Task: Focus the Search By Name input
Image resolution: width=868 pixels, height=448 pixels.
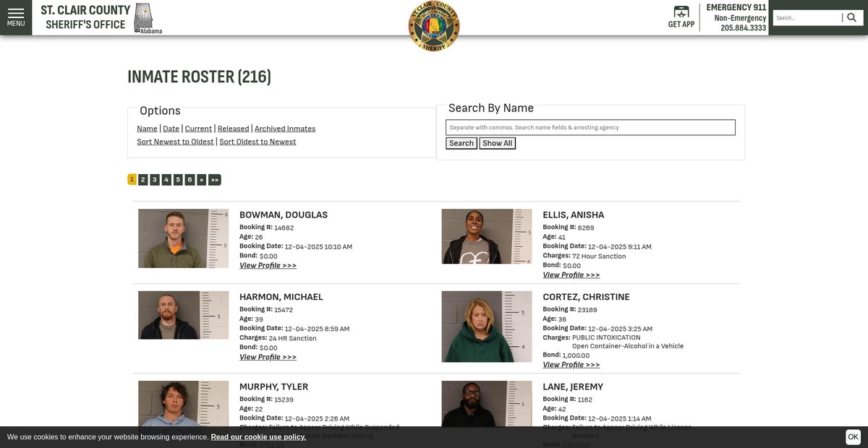Action: (x=590, y=127)
